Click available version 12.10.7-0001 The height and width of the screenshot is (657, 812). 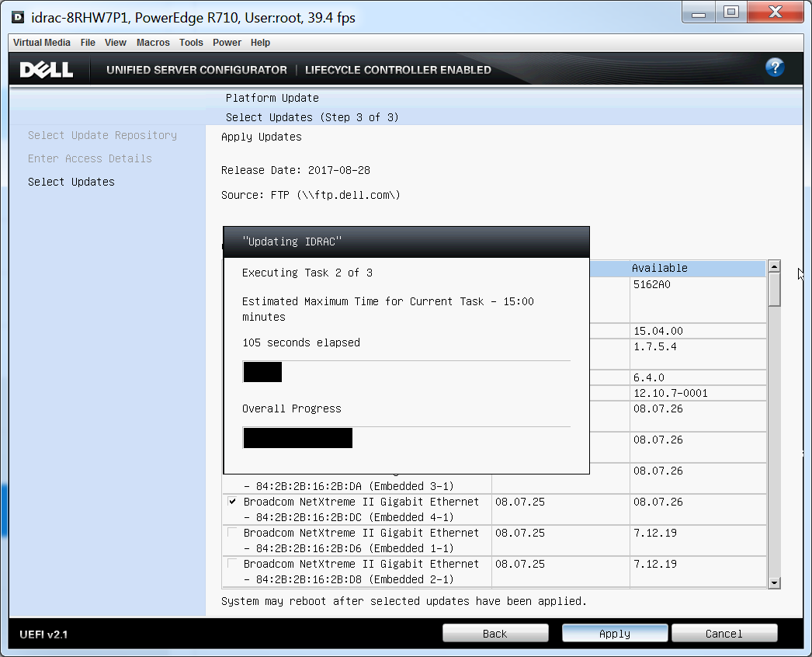(671, 393)
